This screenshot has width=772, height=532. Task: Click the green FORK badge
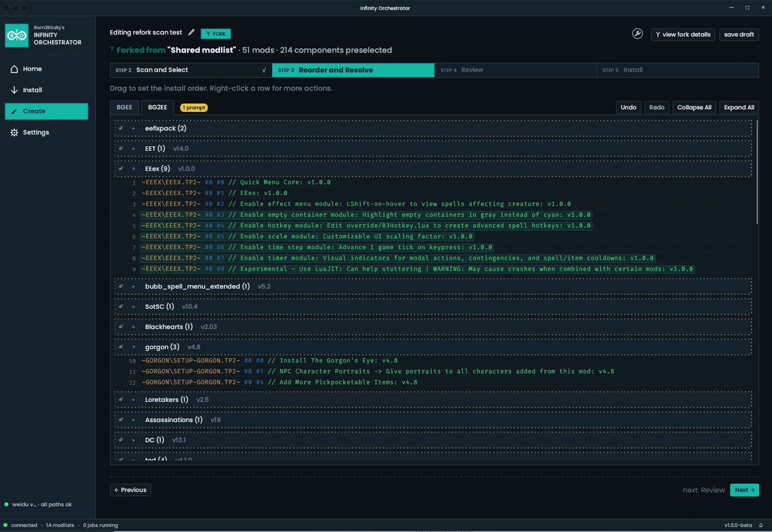tap(216, 34)
